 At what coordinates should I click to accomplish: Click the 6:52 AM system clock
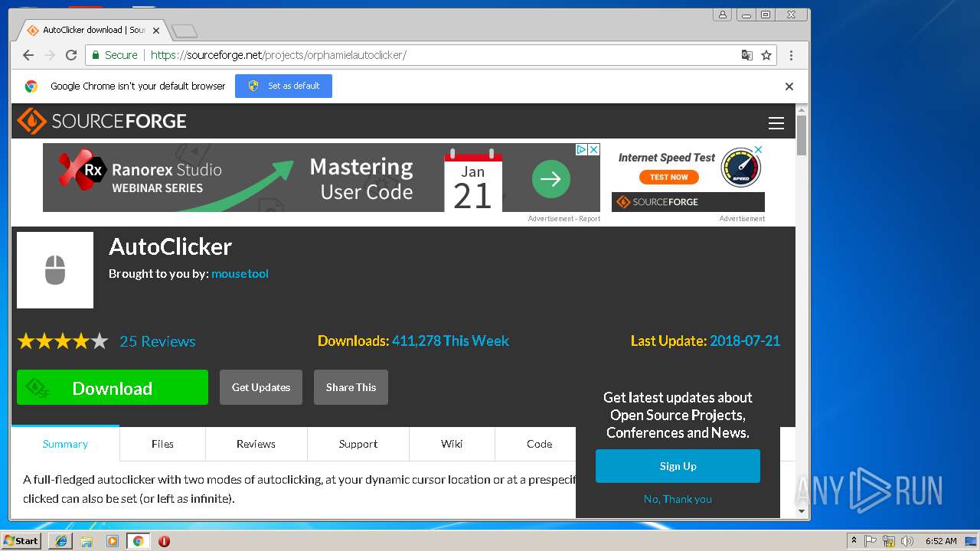pyautogui.click(x=941, y=541)
